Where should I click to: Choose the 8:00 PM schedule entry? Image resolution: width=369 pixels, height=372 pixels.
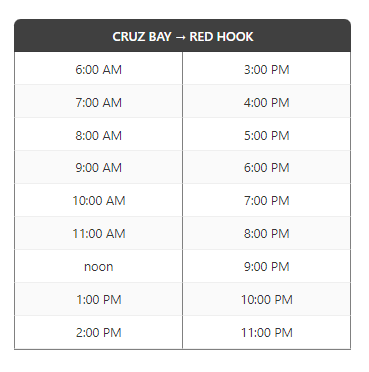pos(267,233)
